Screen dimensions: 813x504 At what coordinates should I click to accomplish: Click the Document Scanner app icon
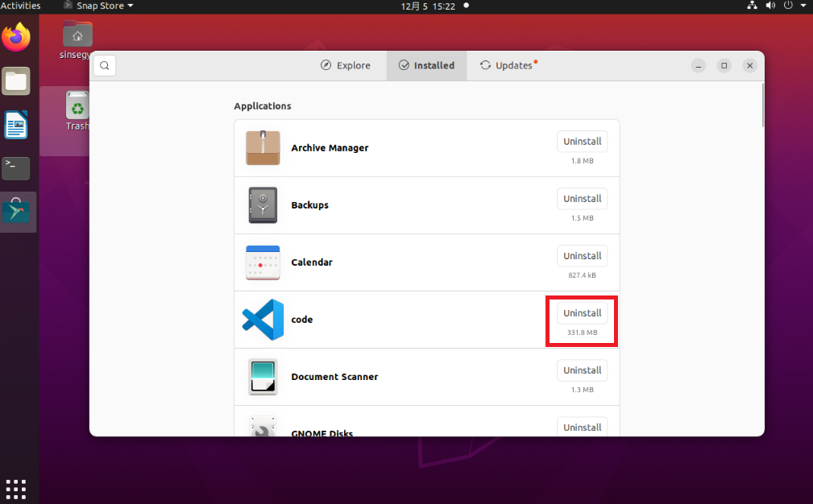(263, 377)
